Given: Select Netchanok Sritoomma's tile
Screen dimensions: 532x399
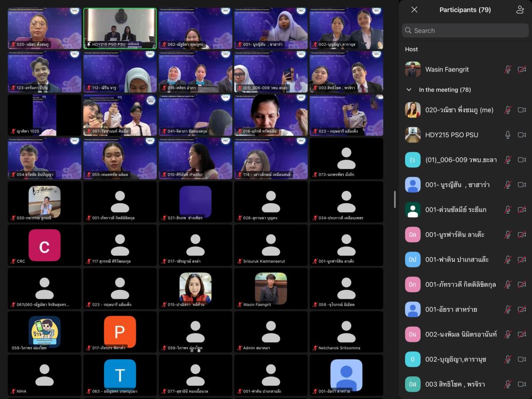Looking at the screenshot, I should click(x=346, y=332).
